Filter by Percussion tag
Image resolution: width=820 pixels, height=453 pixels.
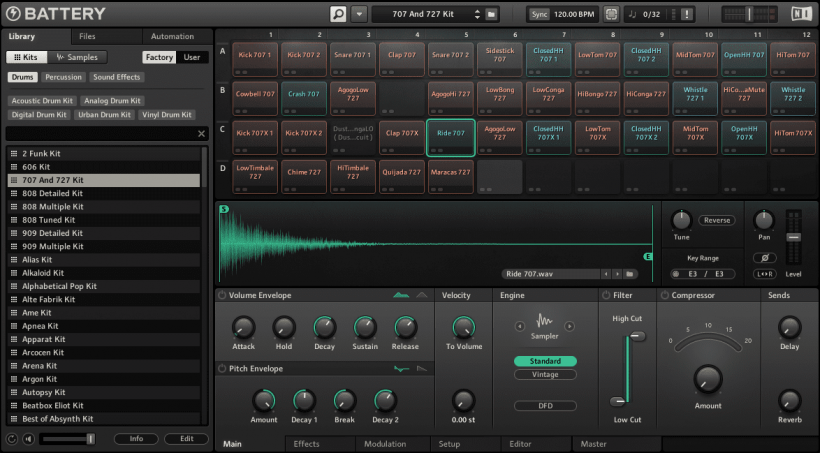pos(63,77)
